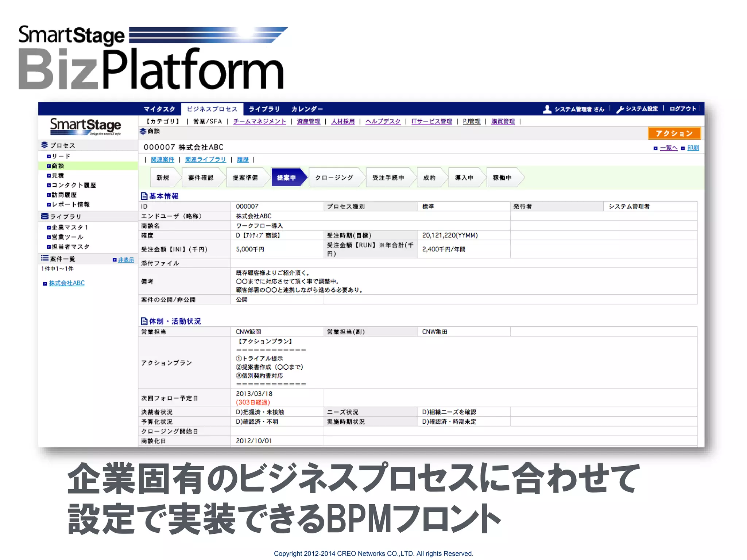
Task: Click the orange アクション button
Action: pyautogui.click(x=674, y=133)
